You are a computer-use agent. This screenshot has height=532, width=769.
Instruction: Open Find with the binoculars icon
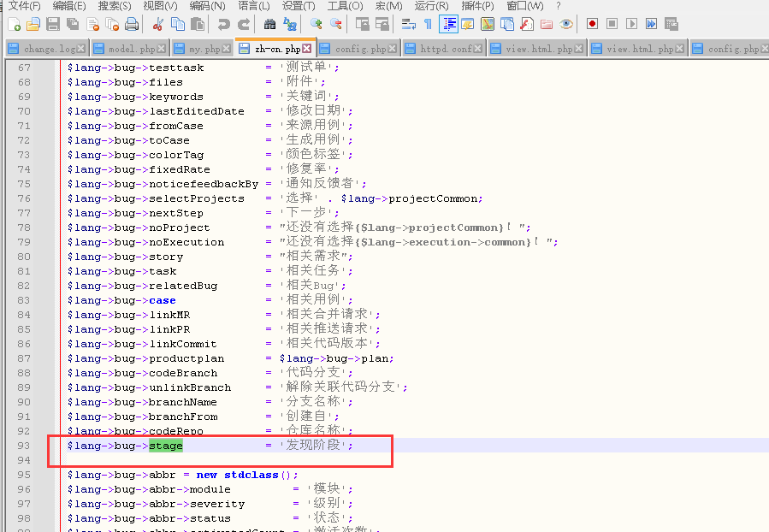coord(269,24)
